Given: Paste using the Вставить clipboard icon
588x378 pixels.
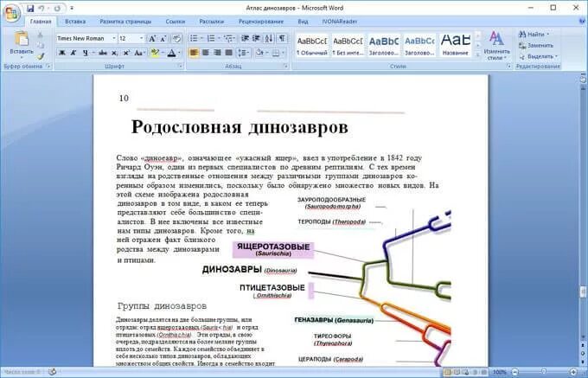Looking at the screenshot, I should (x=22, y=38).
